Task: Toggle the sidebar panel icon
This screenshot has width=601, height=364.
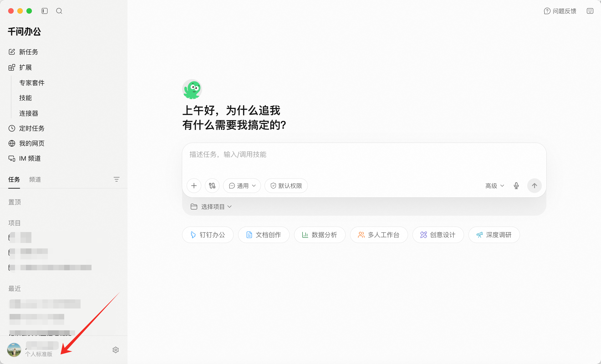Action: point(44,11)
